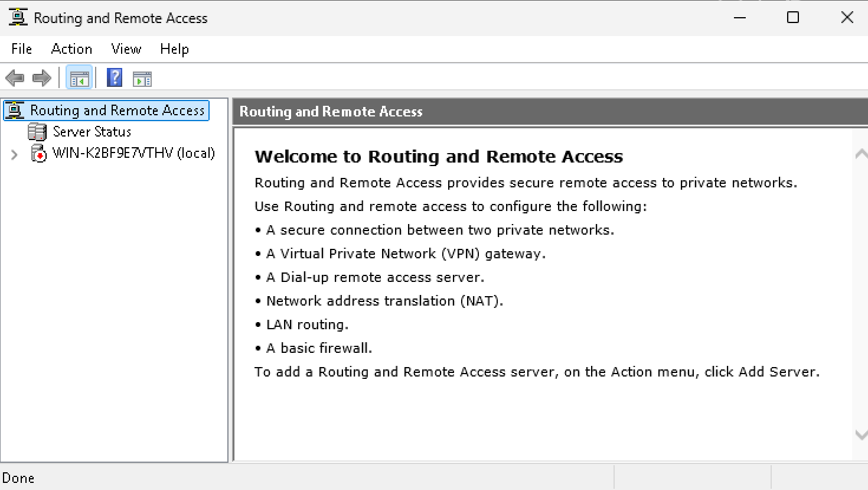Open the Action menu

point(71,49)
